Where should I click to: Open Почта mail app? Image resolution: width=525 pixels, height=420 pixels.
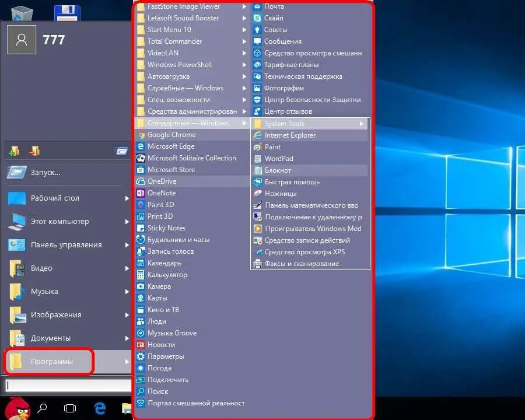pyautogui.click(x=310, y=6)
